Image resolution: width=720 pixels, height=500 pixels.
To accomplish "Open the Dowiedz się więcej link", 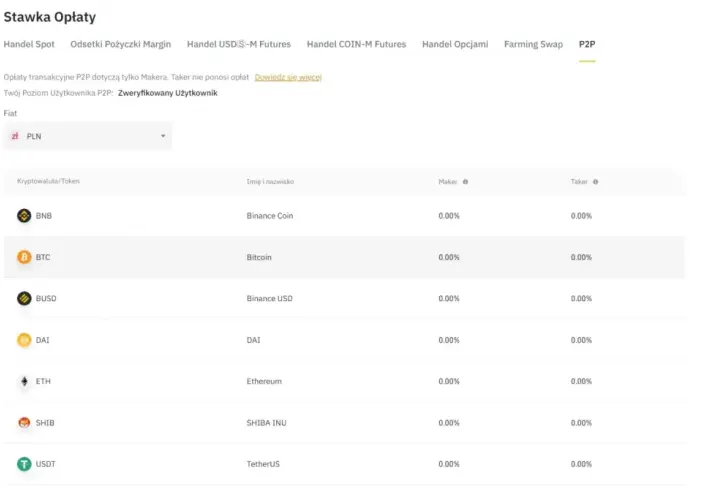I will pyautogui.click(x=288, y=77).
